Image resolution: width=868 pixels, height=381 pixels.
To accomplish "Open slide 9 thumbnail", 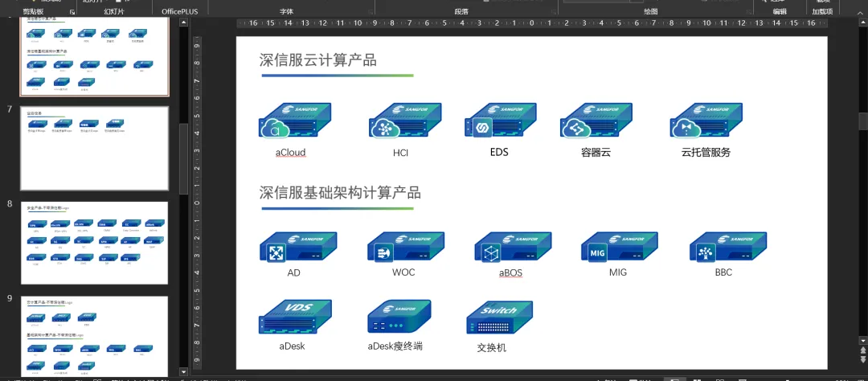I will 95,338.
